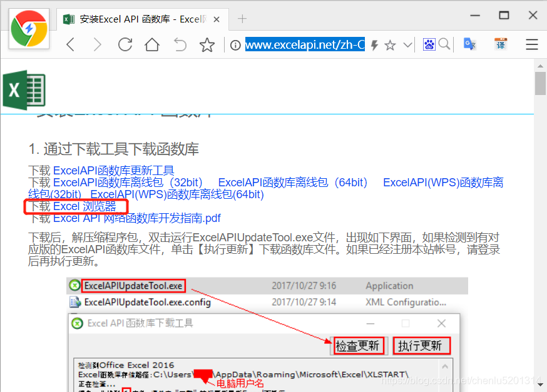
Task: Click ExcelAPIUpdateTool.exe.config file row
Action: [x=267, y=302]
